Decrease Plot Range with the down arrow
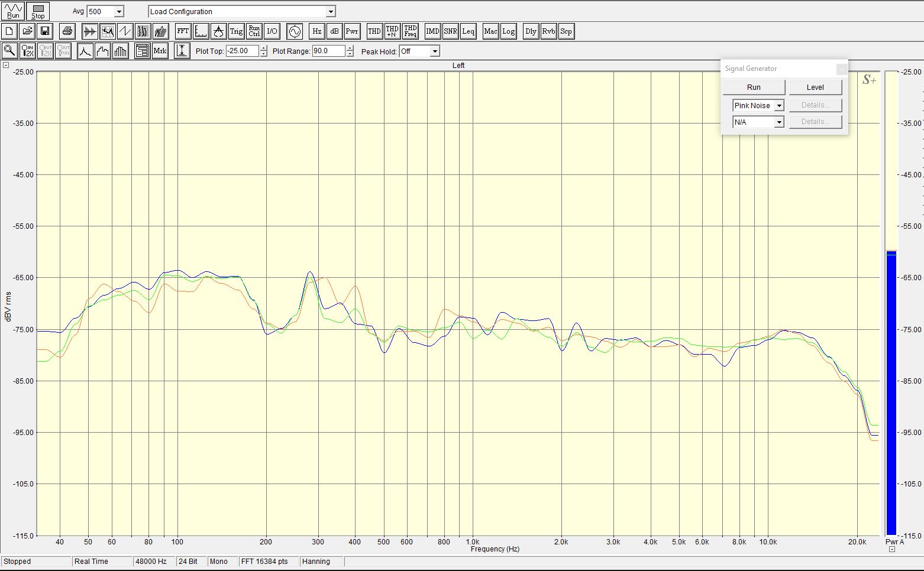Image resolution: width=924 pixels, height=571 pixels. point(350,54)
